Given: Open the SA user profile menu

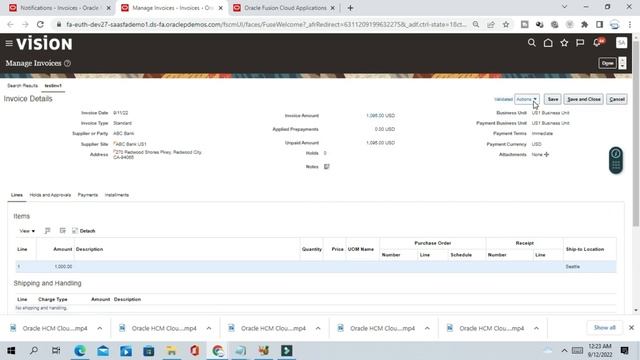Looking at the screenshot, I should [x=621, y=42].
